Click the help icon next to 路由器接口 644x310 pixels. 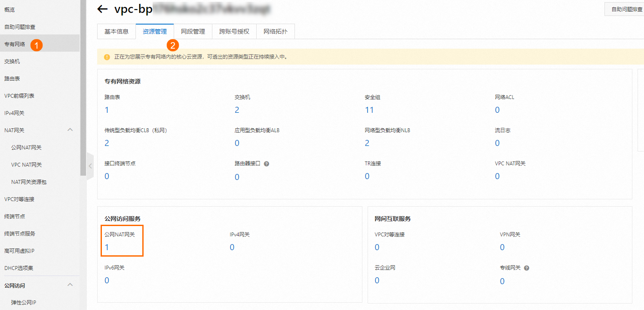[267, 164]
